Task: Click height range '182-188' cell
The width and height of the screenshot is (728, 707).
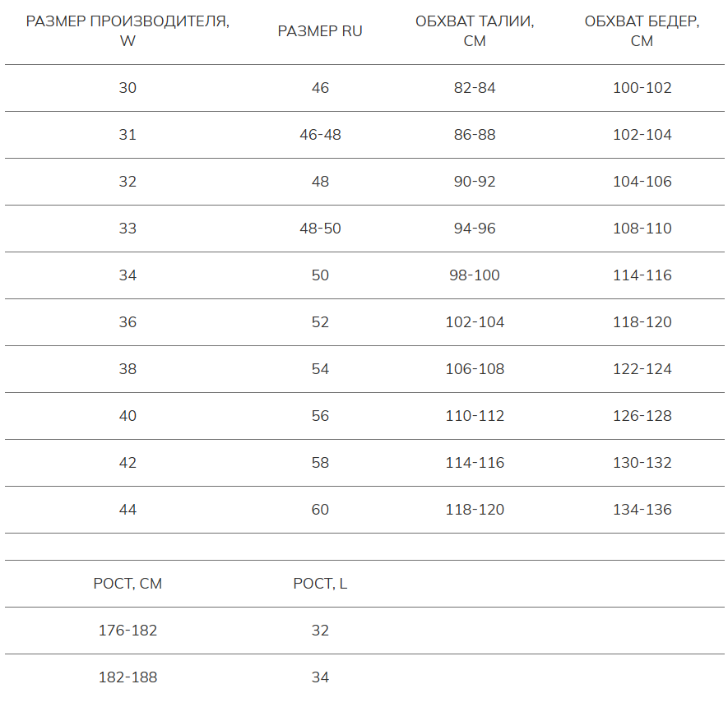Action: pyautogui.click(x=128, y=677)
